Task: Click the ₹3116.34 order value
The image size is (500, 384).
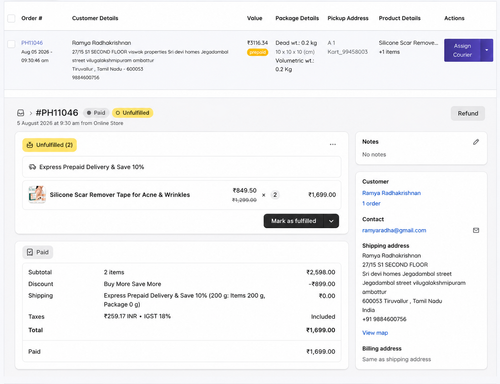Action: (x=257, y=43)
